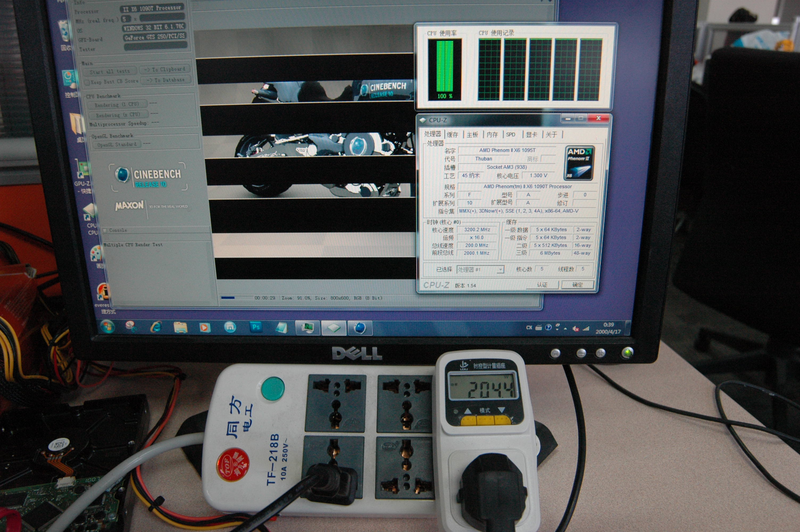
Task: Click the CH language indicator
Action: click(529, 328)
